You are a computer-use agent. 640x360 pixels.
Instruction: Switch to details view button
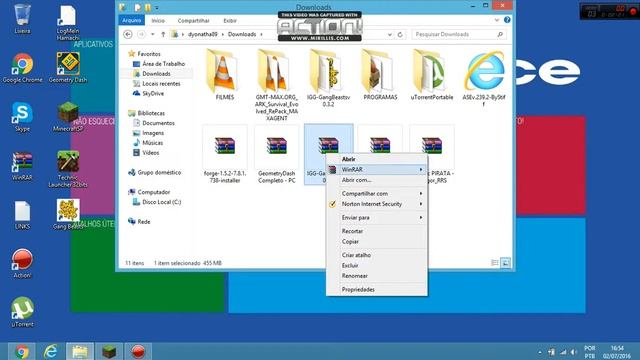495,263
